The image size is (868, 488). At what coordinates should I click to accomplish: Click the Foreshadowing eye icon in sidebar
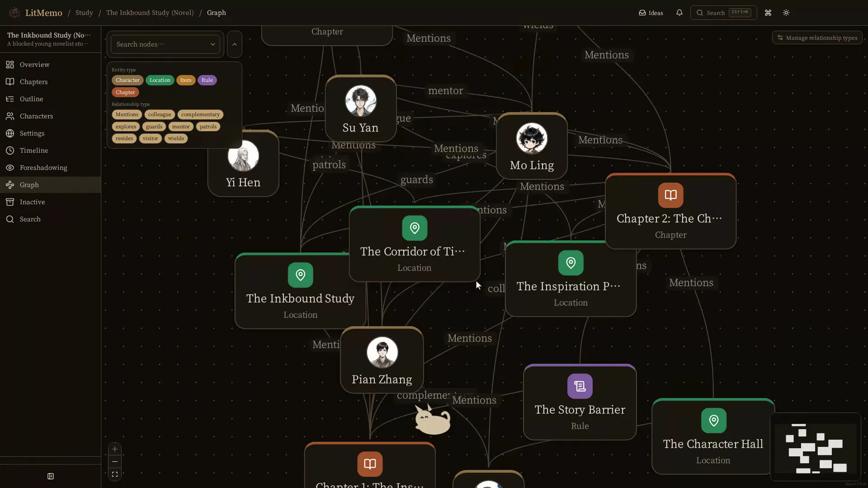[10, 168]
